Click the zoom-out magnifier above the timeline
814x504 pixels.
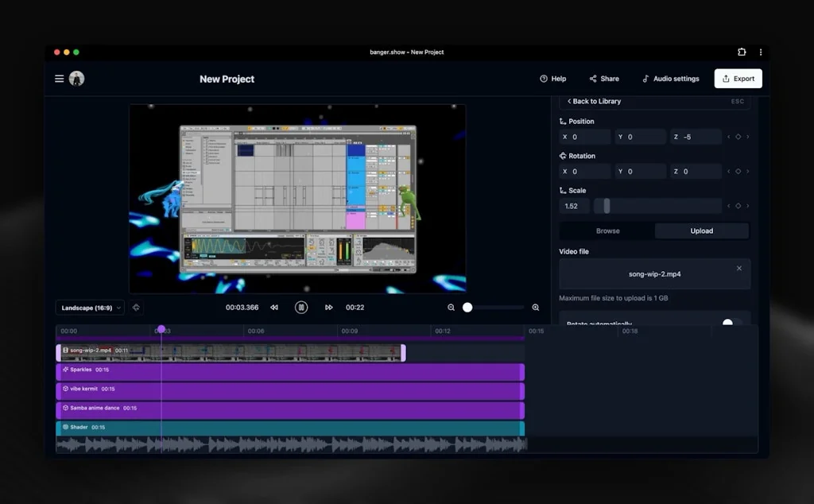[x=450, y=307]
